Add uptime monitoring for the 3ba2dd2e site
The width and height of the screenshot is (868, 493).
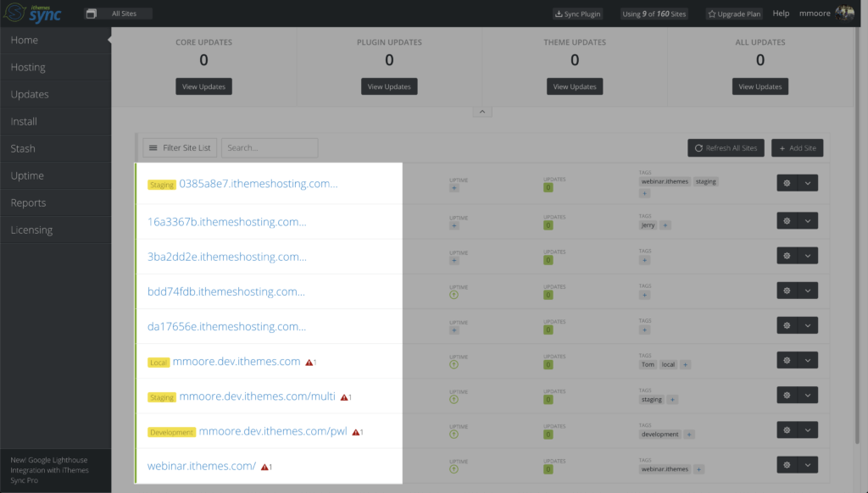[x=454, y=261]
